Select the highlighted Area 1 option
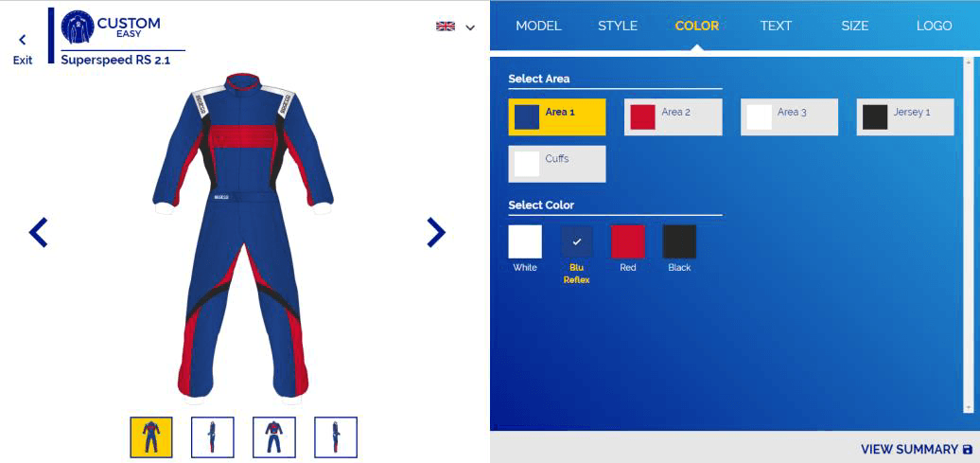 (x=557, y=117)
